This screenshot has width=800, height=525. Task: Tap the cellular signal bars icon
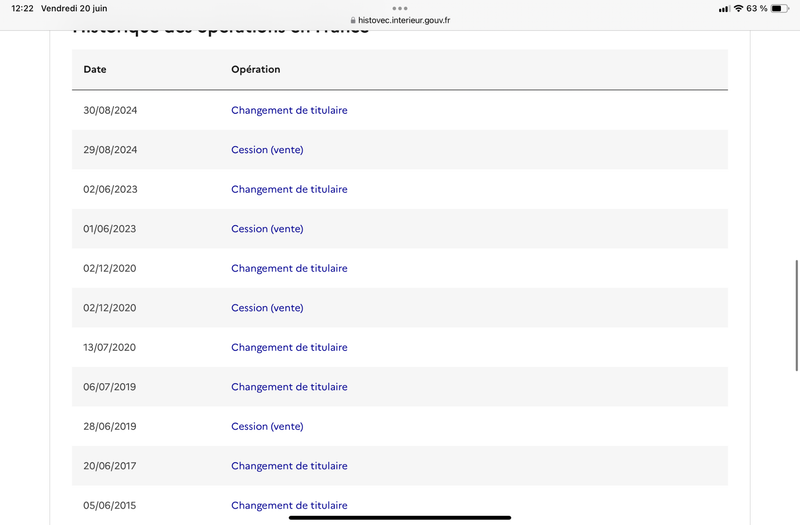[724, 9]
